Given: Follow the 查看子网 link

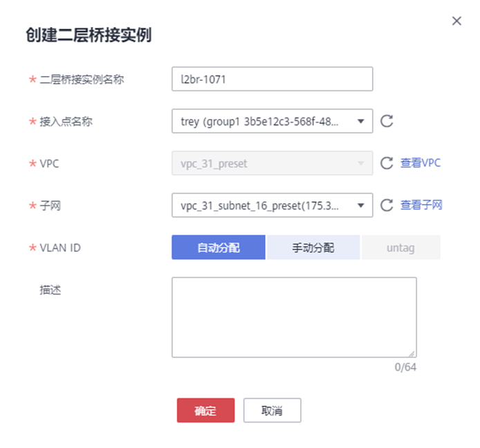Looking at the screenshot, I should pos(421,205).
